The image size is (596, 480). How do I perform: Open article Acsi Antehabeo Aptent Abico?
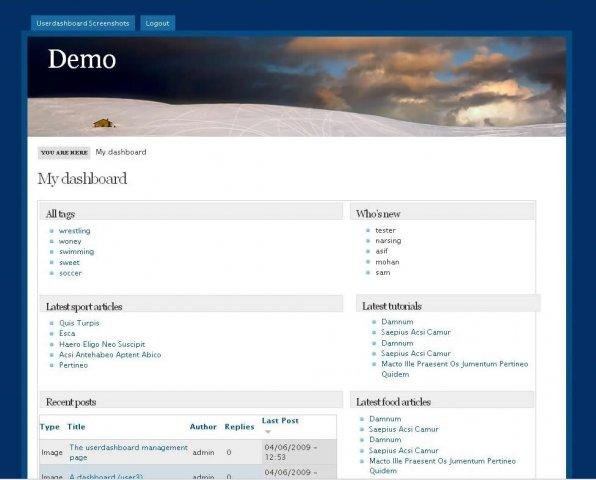coord(110,355)
